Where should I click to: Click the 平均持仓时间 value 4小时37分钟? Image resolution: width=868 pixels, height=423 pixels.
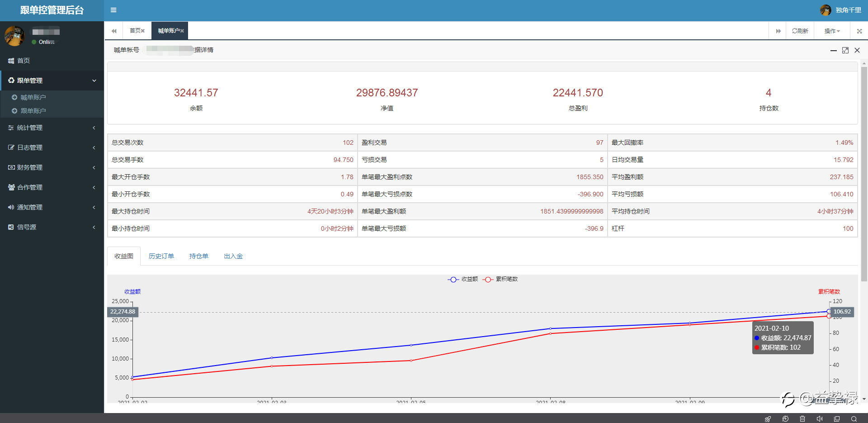(835, 211)
